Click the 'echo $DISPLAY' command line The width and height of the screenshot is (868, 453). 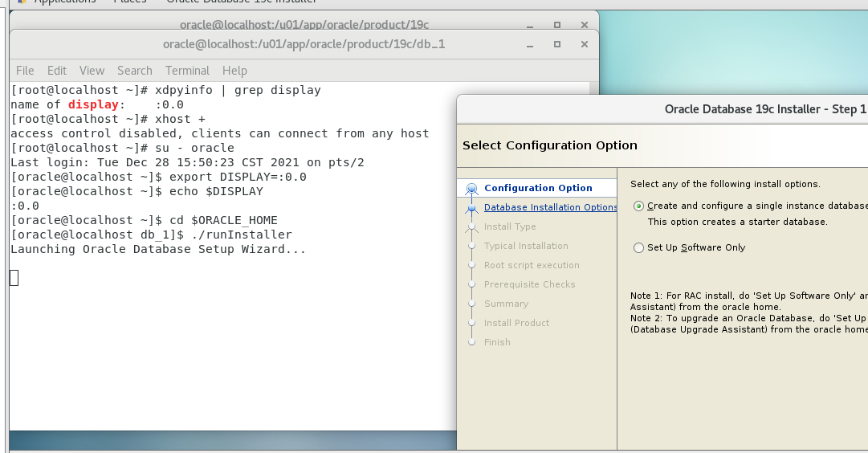coord(137,192)
